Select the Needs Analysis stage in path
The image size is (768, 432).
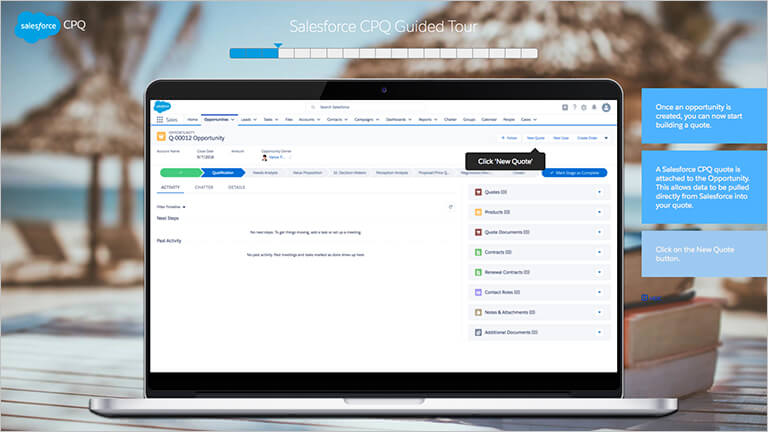point(265,172)
